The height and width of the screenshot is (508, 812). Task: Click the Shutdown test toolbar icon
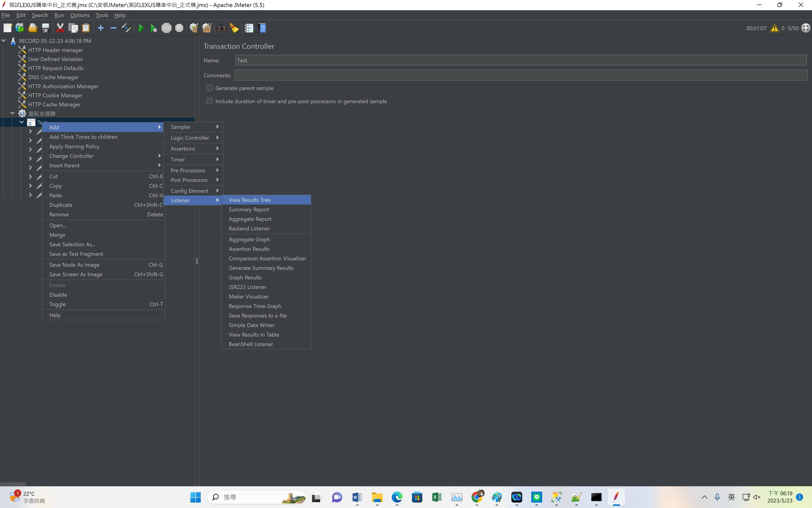click(x=179, y=28)
